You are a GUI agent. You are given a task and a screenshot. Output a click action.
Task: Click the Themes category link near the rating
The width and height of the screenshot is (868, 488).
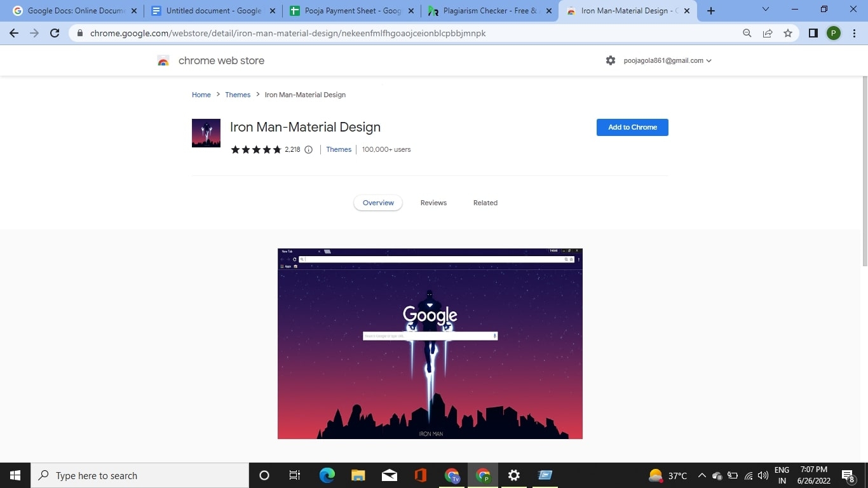pyautogui.click(x=339, y=149)
